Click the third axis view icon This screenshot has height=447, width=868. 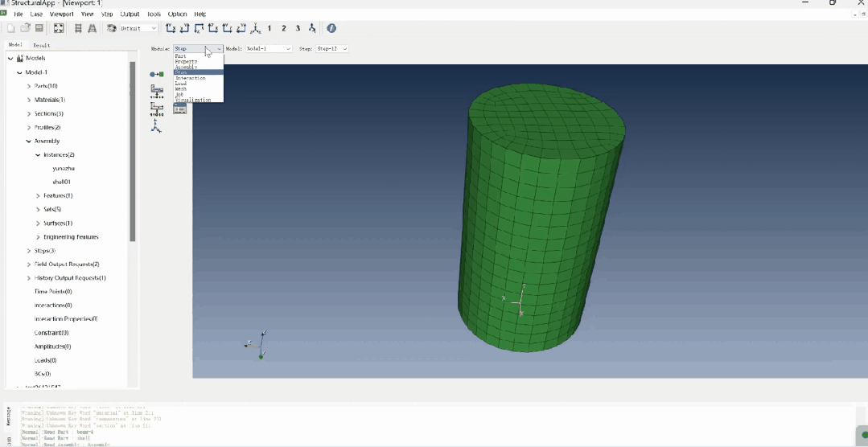click(199, 28)
